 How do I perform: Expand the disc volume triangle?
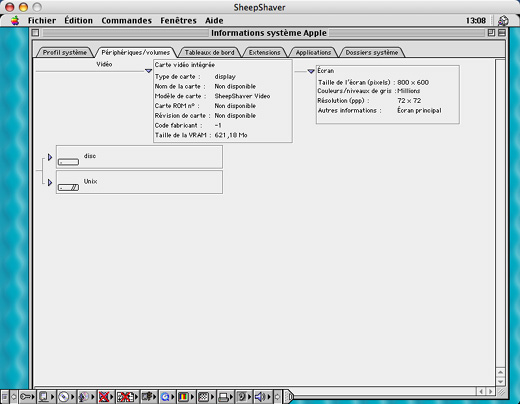(x=50, y=157)
